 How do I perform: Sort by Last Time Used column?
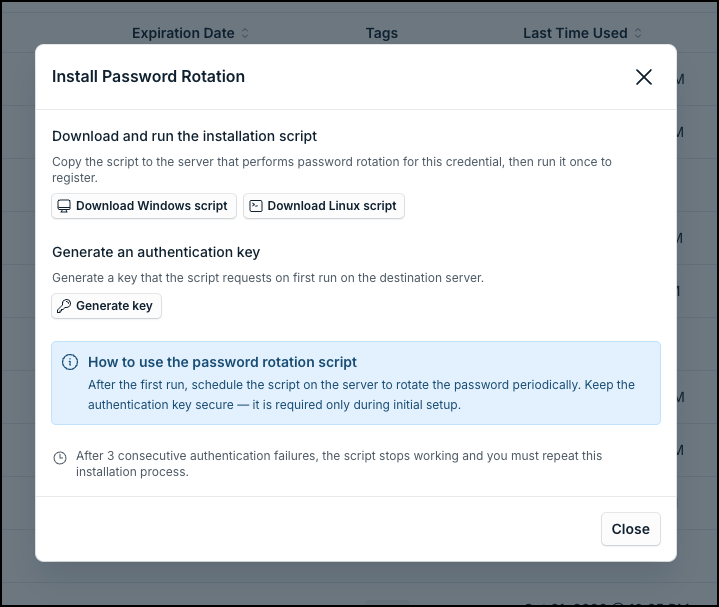pos(582,33)
